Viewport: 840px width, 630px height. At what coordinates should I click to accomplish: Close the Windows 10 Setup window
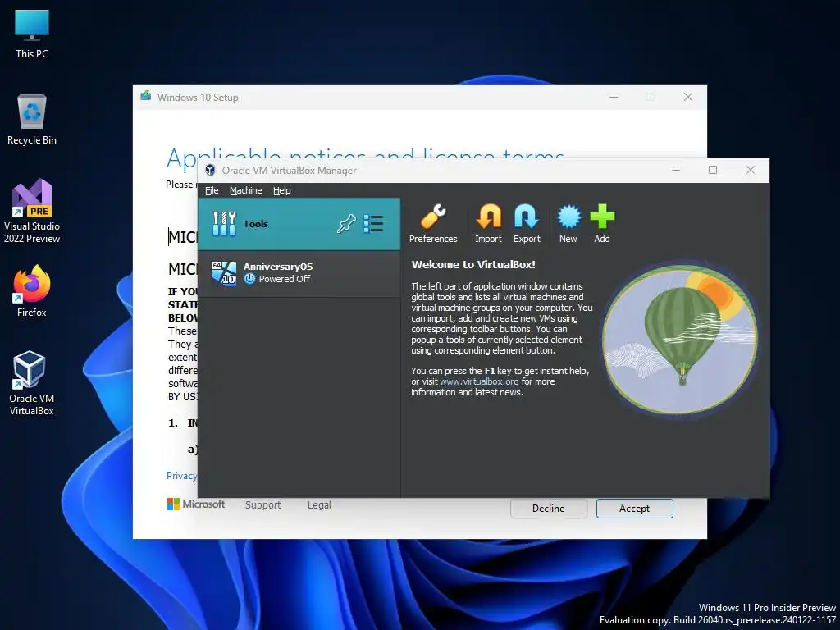(688, 97)
